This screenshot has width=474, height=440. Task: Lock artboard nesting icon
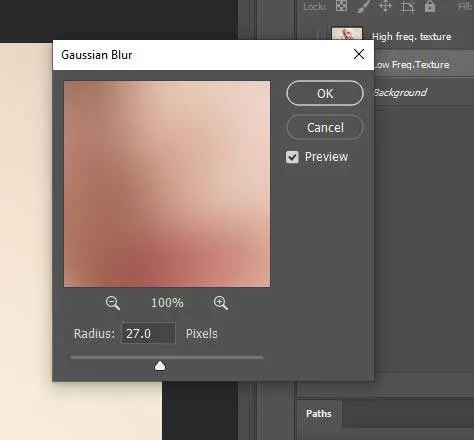(407, 6)
